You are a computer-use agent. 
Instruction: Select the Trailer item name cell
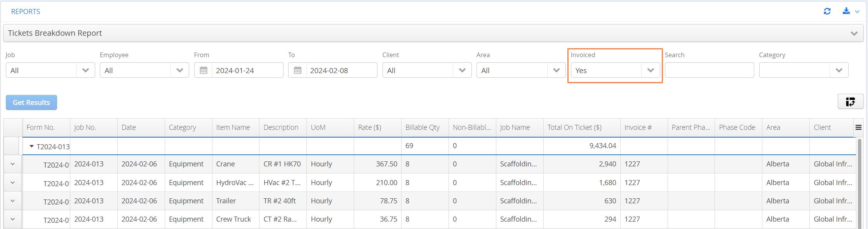pos(236,201)
